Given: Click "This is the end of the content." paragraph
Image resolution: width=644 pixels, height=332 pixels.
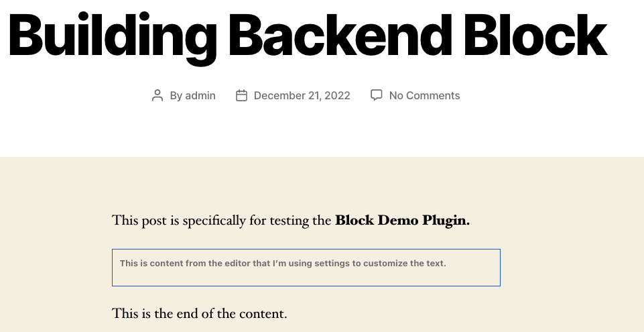Looking at the screenshot, I should tap(200, 313).
